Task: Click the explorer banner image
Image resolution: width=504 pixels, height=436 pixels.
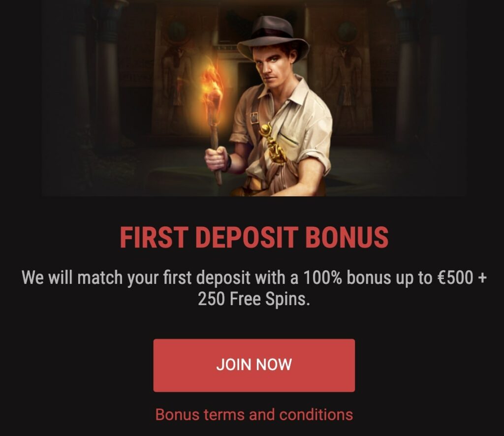Action: coord(254,97)
